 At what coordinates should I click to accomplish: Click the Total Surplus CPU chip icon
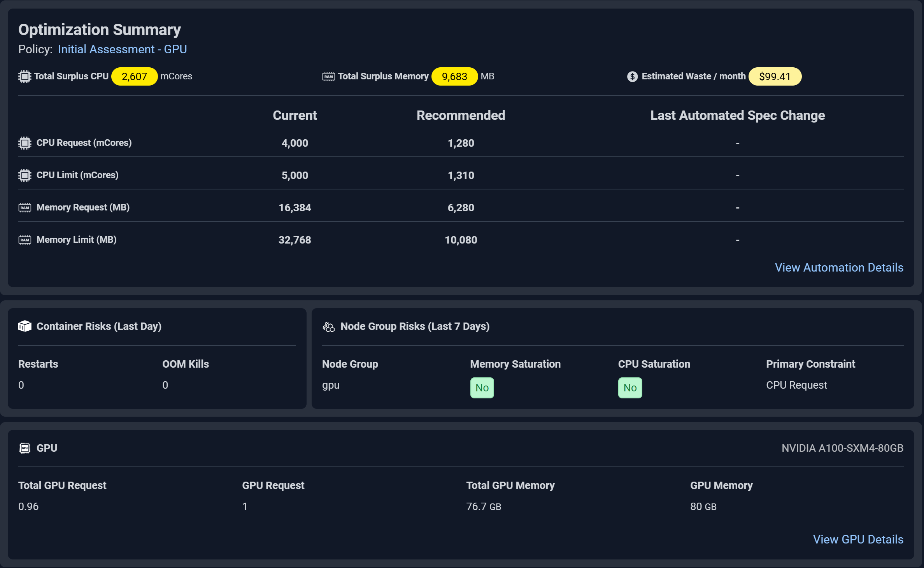point(25,76)
